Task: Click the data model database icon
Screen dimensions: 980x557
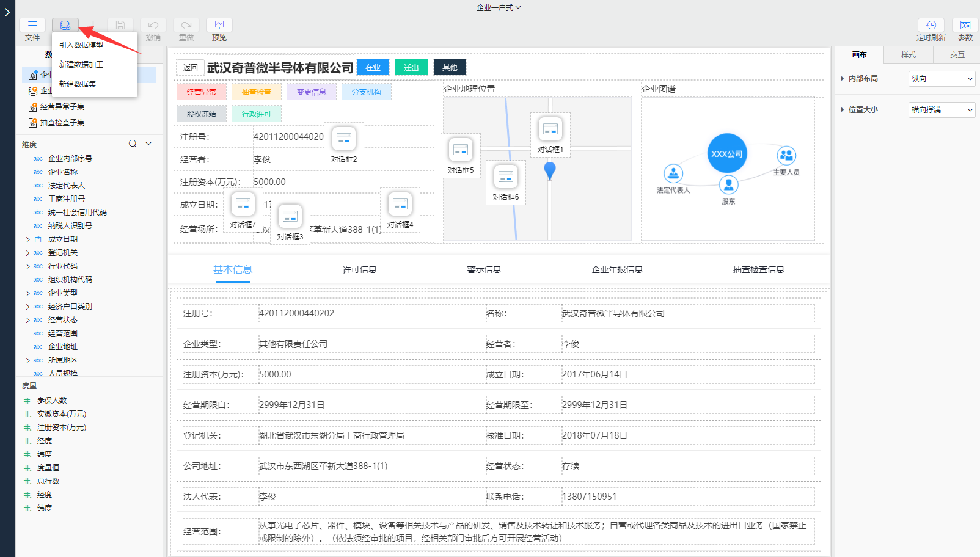Action: [65, 25]
